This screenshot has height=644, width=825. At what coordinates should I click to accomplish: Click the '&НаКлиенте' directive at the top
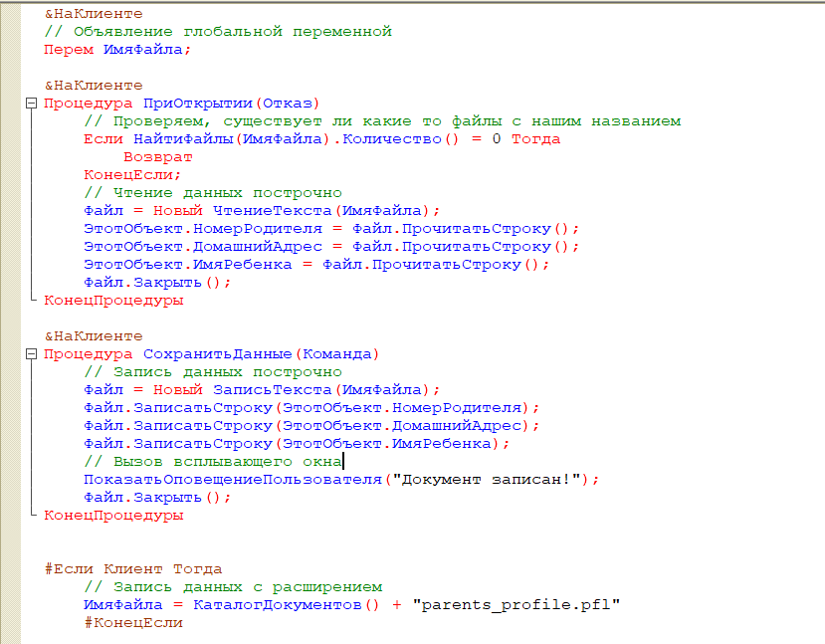point(94,14)
